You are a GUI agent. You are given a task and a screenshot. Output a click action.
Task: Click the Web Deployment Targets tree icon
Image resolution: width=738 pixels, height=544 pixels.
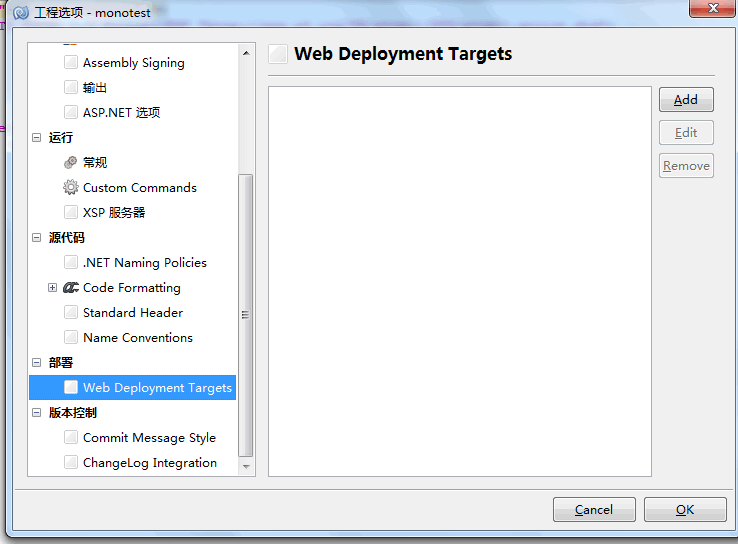tap(71, 387)
